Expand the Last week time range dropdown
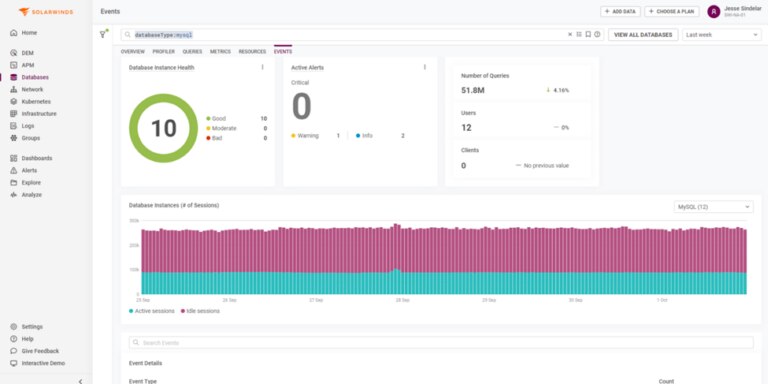768x384 pixels. (721, 35)
